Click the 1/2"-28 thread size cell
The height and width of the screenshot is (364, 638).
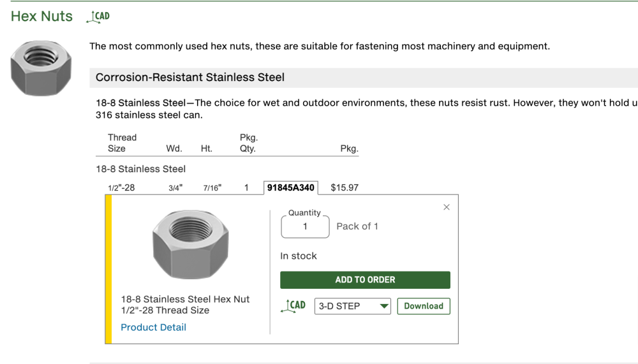click(121, 188)
